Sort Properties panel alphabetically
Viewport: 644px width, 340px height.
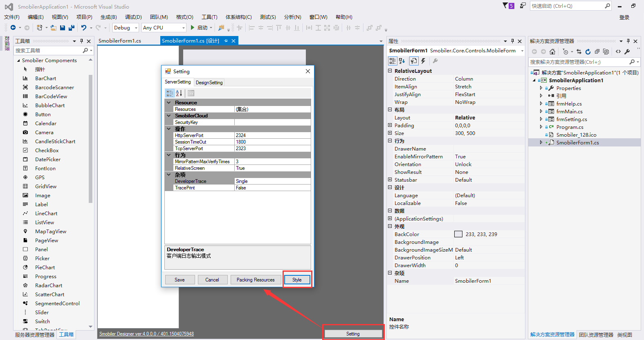pos(402,61)
